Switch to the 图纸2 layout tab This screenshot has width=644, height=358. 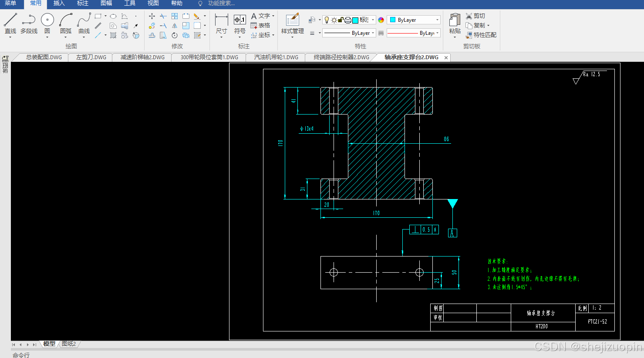click(69, 344)
